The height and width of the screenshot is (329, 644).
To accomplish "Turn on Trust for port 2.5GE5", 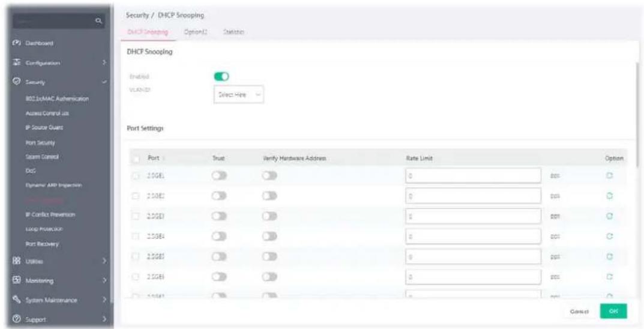I will pyautogui.click(x=219, y=257).
